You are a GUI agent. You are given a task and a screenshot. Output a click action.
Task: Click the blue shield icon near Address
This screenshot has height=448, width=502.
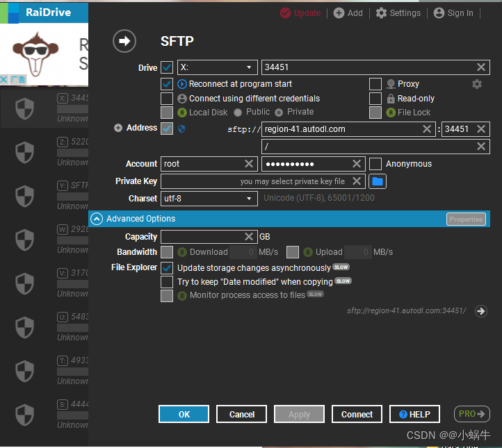point(181,129)
